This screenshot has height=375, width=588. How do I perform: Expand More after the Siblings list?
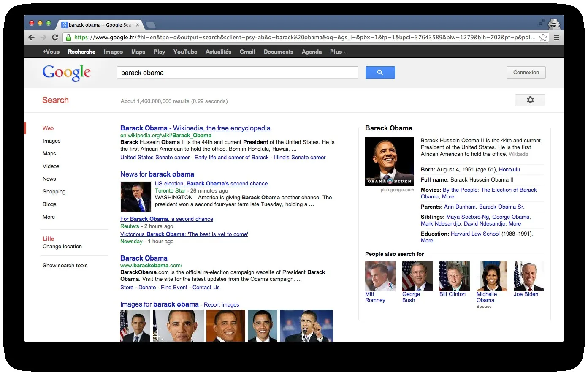(x=515, y=223)
